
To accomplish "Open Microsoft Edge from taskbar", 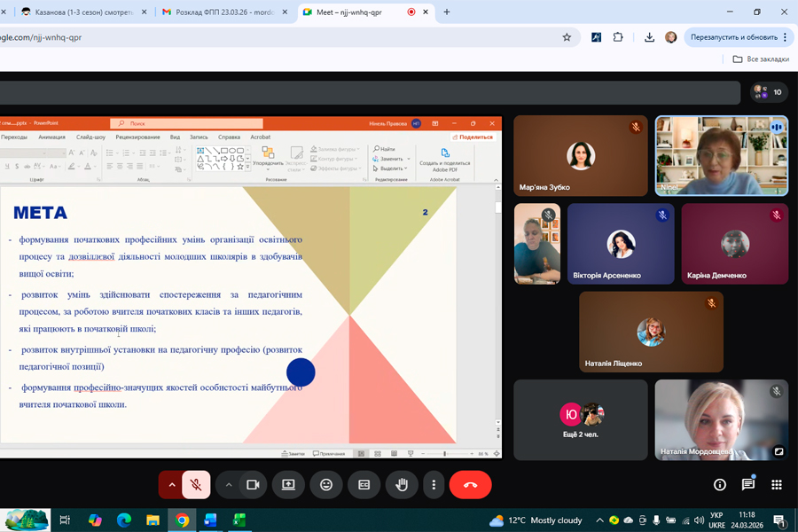I will click(123, 520).
